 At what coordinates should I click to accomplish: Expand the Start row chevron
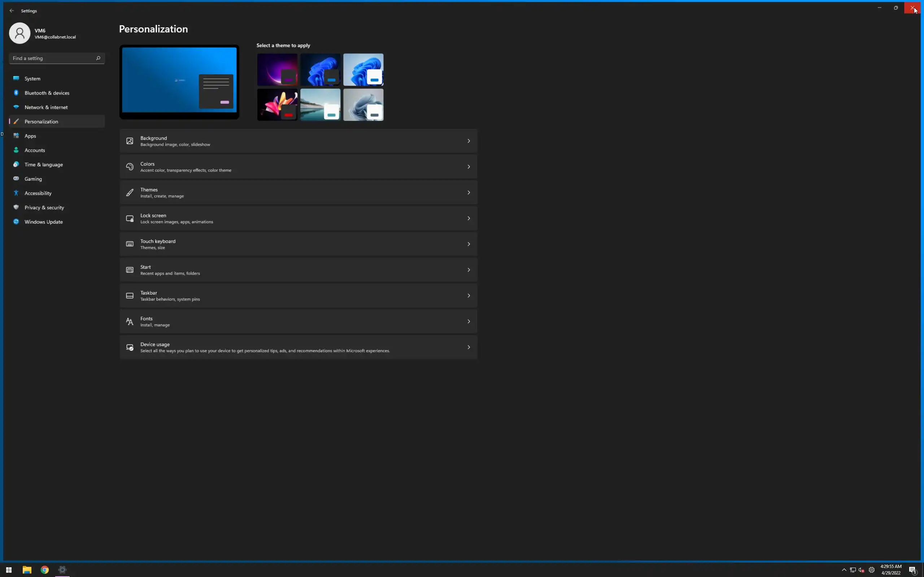tap(468, 270)
